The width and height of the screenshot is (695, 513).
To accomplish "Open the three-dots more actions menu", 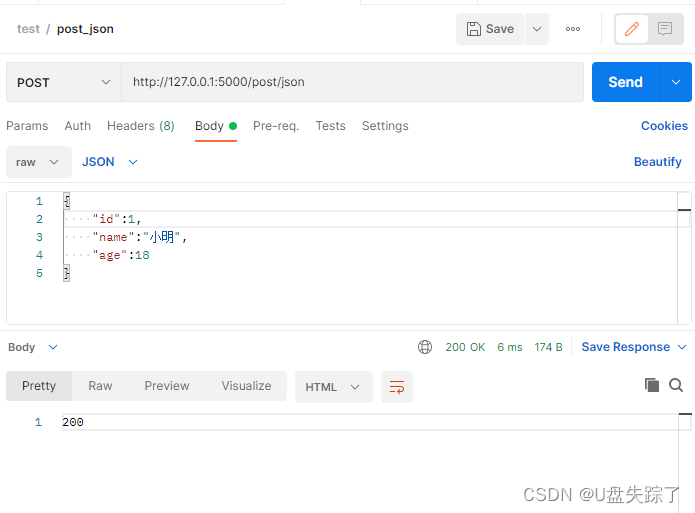I will click(x=573, y=29).
